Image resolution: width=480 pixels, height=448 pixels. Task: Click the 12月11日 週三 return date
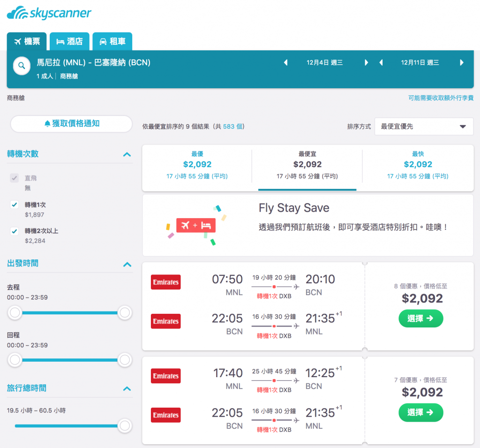point(420,62)
